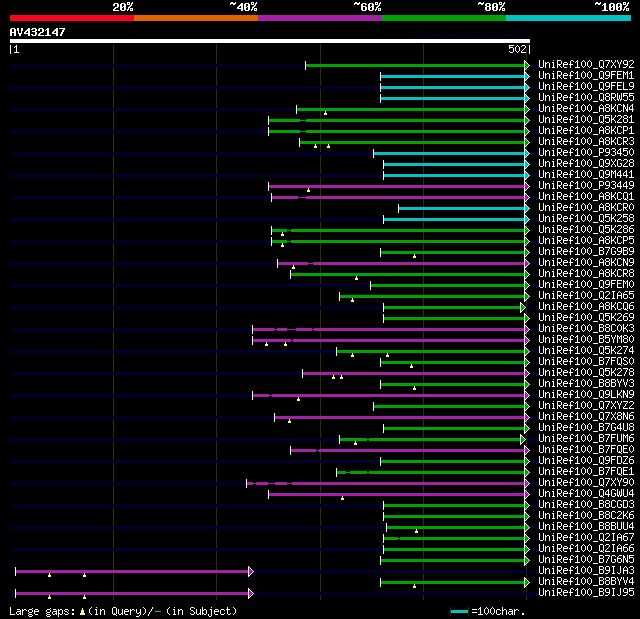The width and height of the screenshot is (640, 619).
Task: Click the UniRef100_B7FUM6 label
Action: click(586, 439)
